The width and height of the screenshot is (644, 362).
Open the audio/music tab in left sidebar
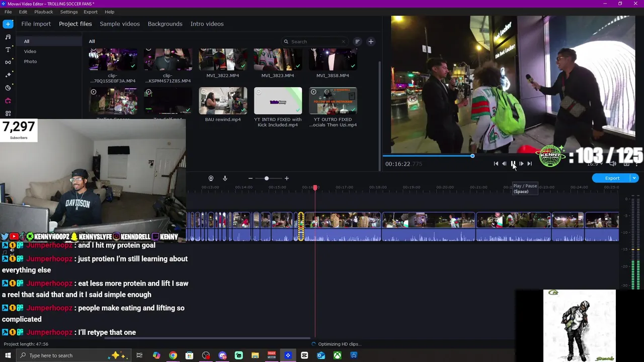8,37
